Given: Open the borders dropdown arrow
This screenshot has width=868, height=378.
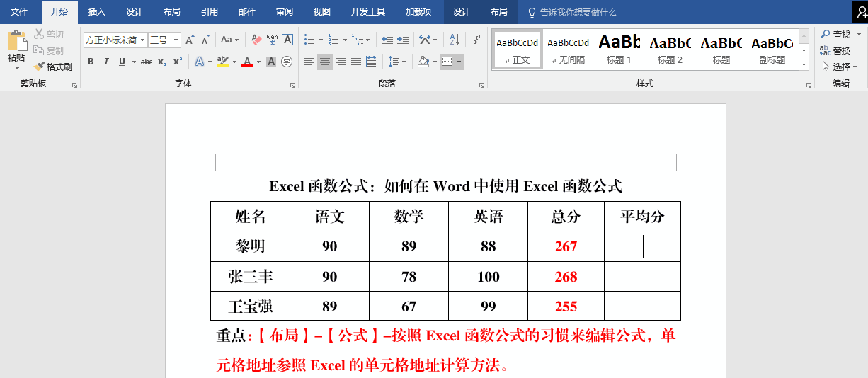Looking at the screenshot, I should point(459,62).
